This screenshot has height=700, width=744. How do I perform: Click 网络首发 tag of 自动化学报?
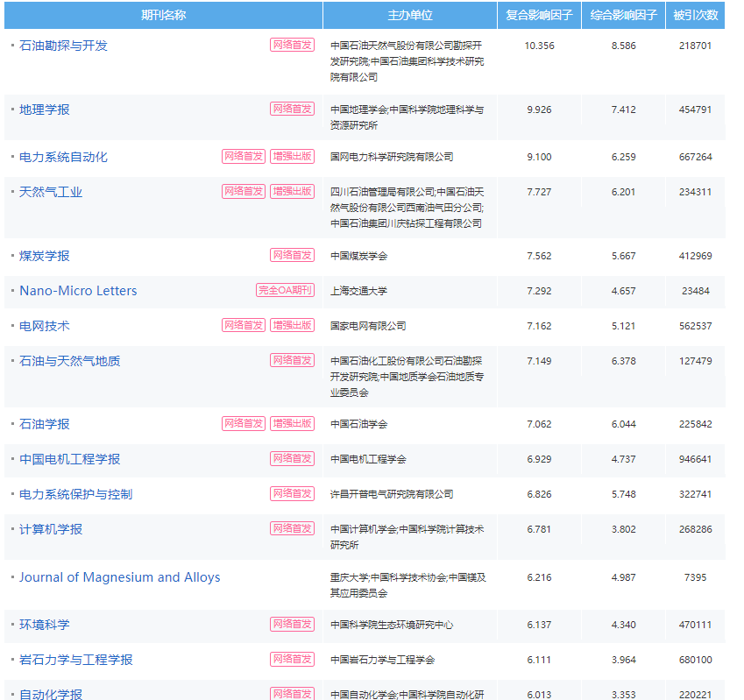pos(293,694)
